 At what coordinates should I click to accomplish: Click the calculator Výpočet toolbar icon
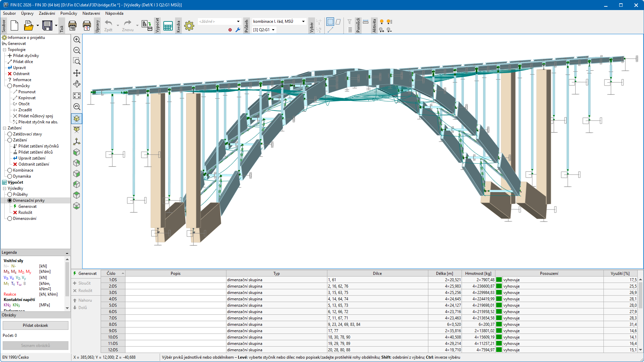tap(168, 26)
